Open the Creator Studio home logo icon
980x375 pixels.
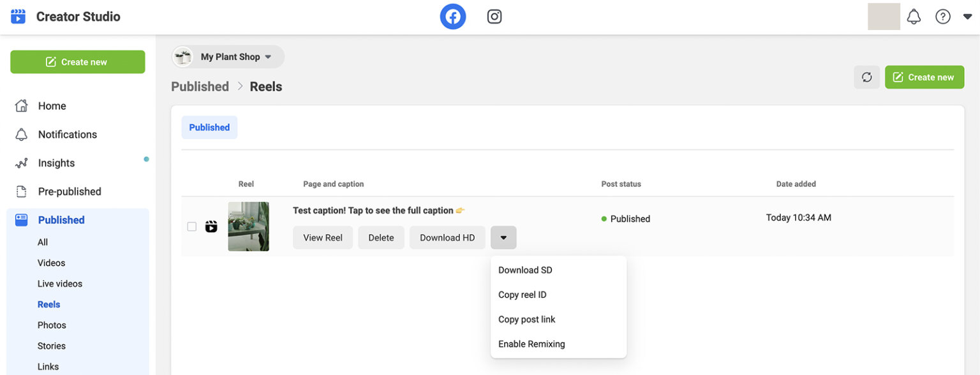pyautogui.click(x=17, y=17)
